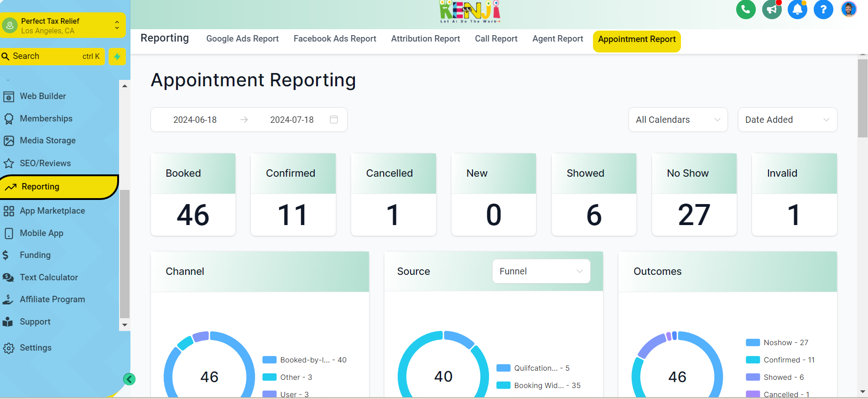Viewport: 868px width, 399px height.
Task: Click the Media Storage image icon
Action: pyautogui.click(x=9, y=141)
